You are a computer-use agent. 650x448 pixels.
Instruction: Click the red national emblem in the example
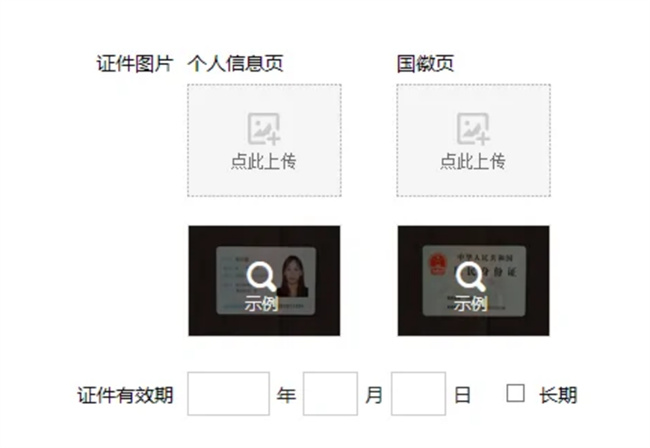pos(437,264)
